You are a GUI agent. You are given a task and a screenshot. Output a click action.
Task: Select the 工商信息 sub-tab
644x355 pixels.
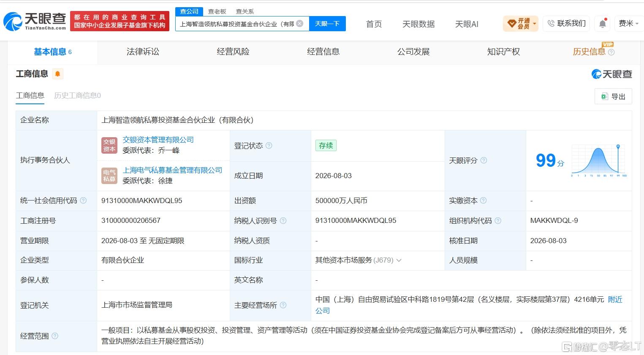30,95
